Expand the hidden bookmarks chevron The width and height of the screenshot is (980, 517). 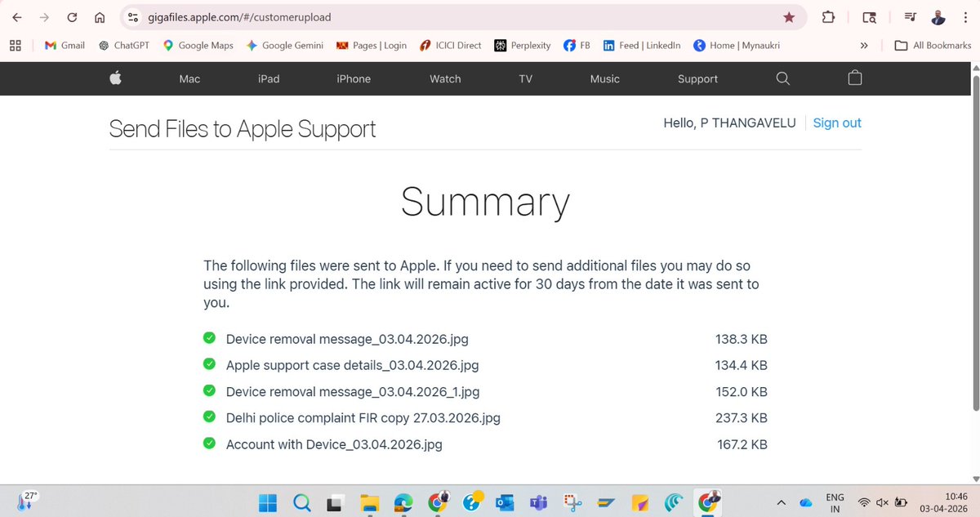click(x=864, y=46)
